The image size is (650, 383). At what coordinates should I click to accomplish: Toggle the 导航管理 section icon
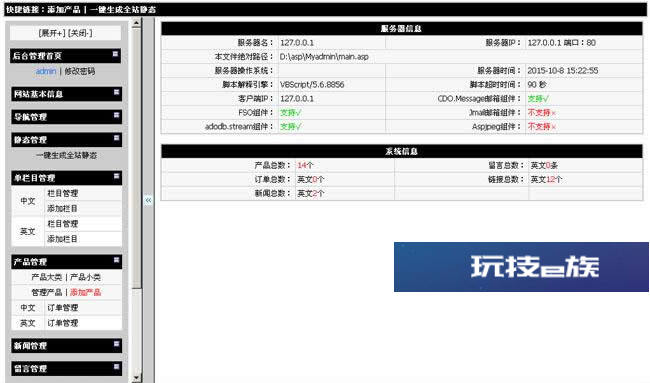point(116,115)
